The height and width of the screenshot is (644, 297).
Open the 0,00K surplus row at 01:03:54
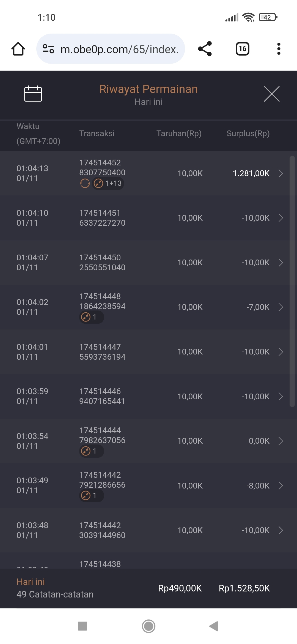pos(280,441)
